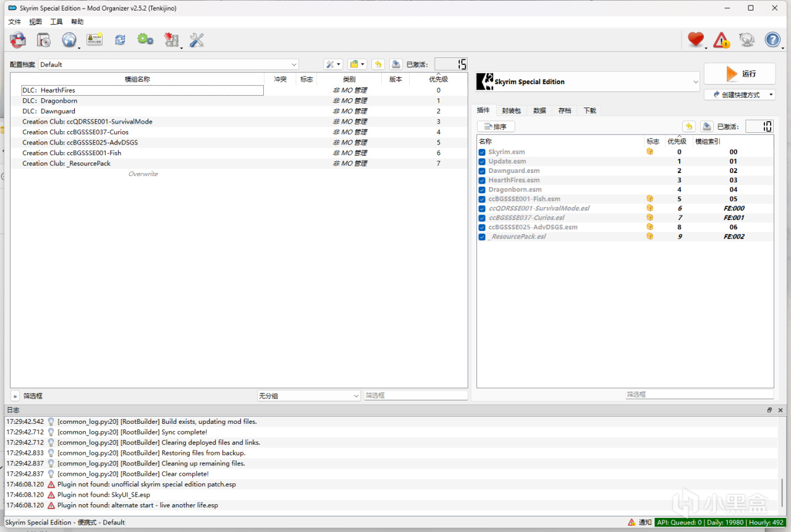Screen dimensions: 791x532
Task: Switch to the 数据 tab
Action: (539, 111)
